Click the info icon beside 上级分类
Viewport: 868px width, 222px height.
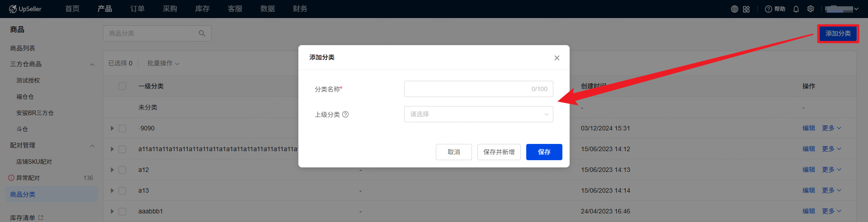point(345,115)
